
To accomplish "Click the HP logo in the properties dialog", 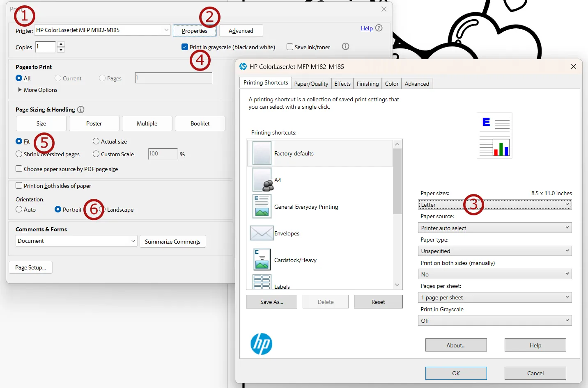I will point(261,344).
